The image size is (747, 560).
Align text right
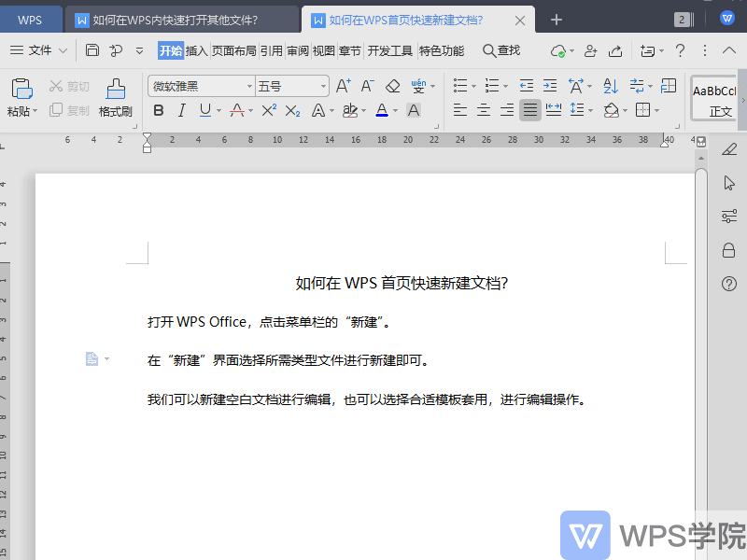506,110
